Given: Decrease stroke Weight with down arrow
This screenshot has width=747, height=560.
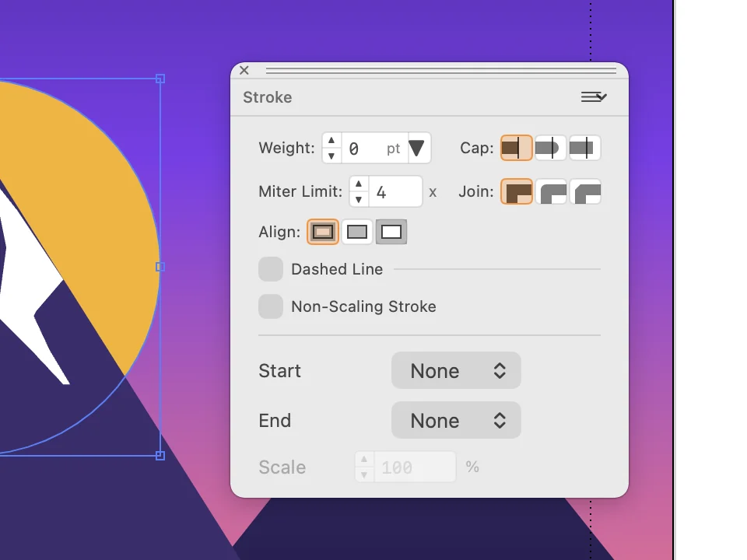Looking at the screenshot, I should (331, 156).
